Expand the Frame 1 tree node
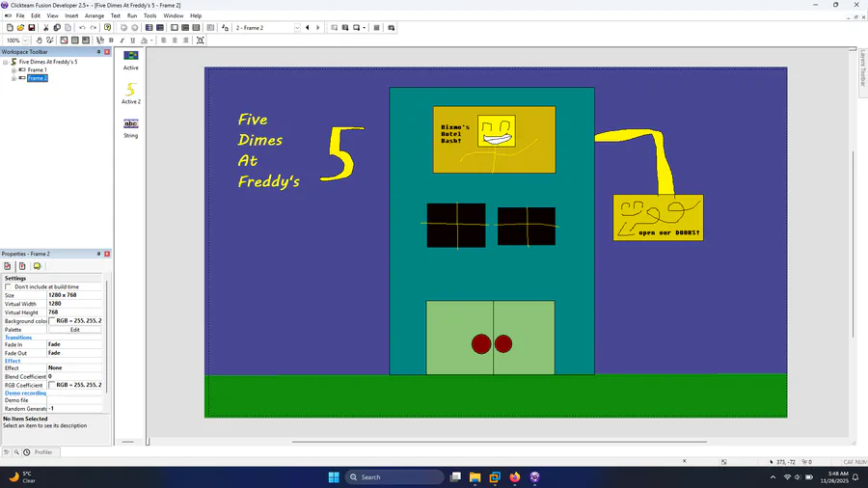868x488 pixels. 14,70
